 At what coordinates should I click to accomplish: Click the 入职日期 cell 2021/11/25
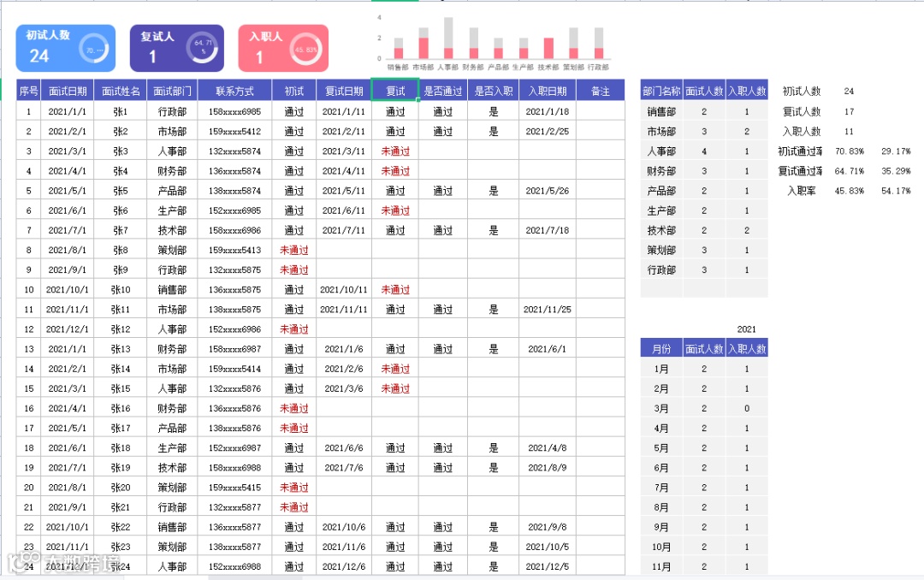click(x=548, y=309)
